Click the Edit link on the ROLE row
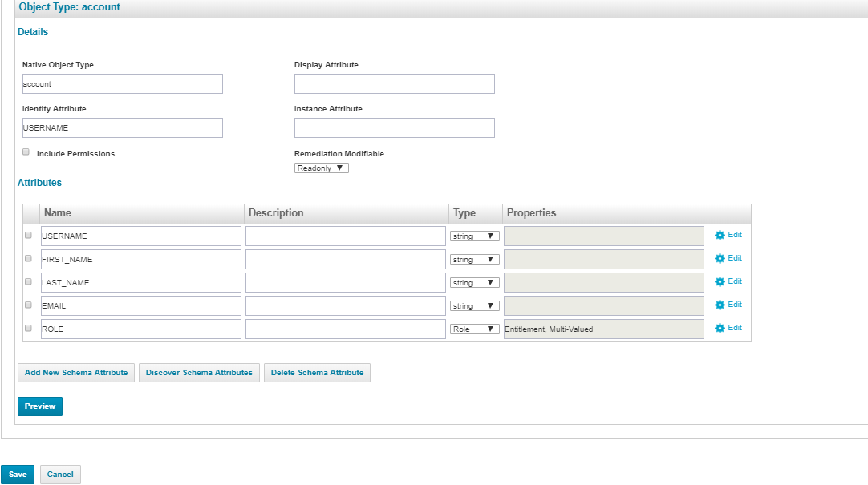This screenshot has height=485, width=868. 733,328
